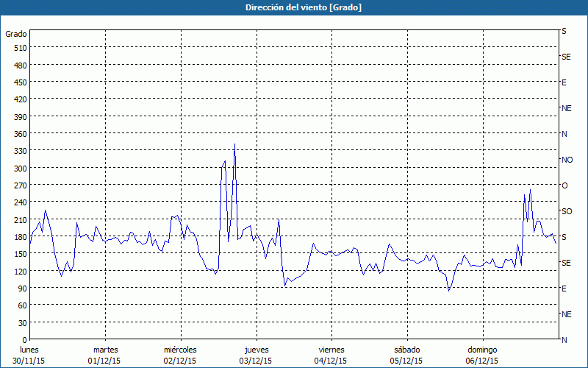Click the "O" compass direction label
The image size is (588, 368).
click(564, 185)
